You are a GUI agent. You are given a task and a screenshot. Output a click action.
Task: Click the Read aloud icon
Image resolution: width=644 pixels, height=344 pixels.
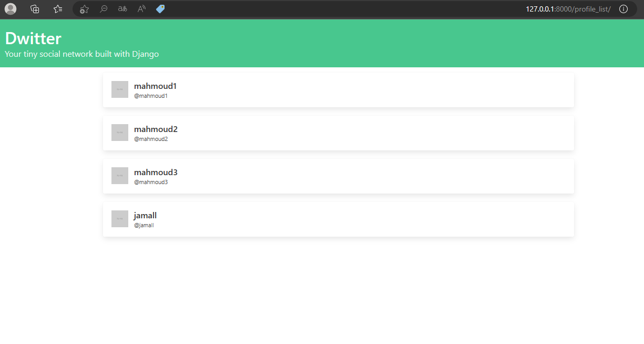pyautogui.click(x=141, y=9)
